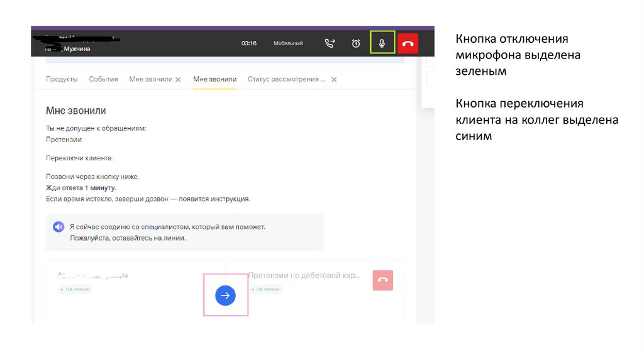Viewport: 644px width, 361px height.
Task: Switch to the События tab
Action: [103, 79]
